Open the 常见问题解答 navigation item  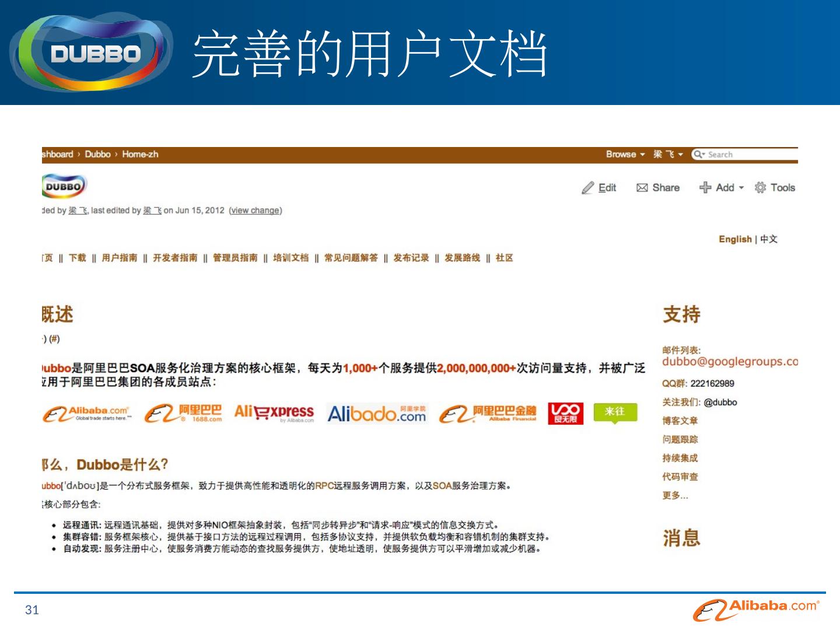point(351,258)
